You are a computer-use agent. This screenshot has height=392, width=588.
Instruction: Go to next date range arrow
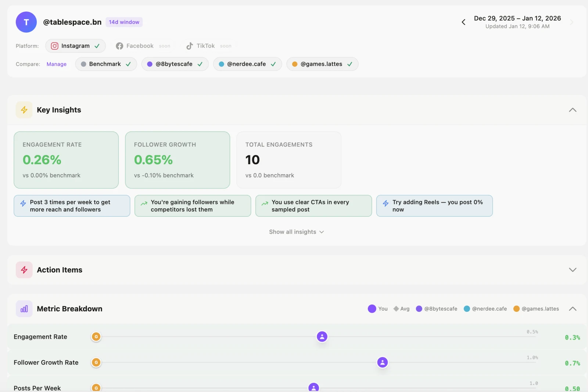571,22
